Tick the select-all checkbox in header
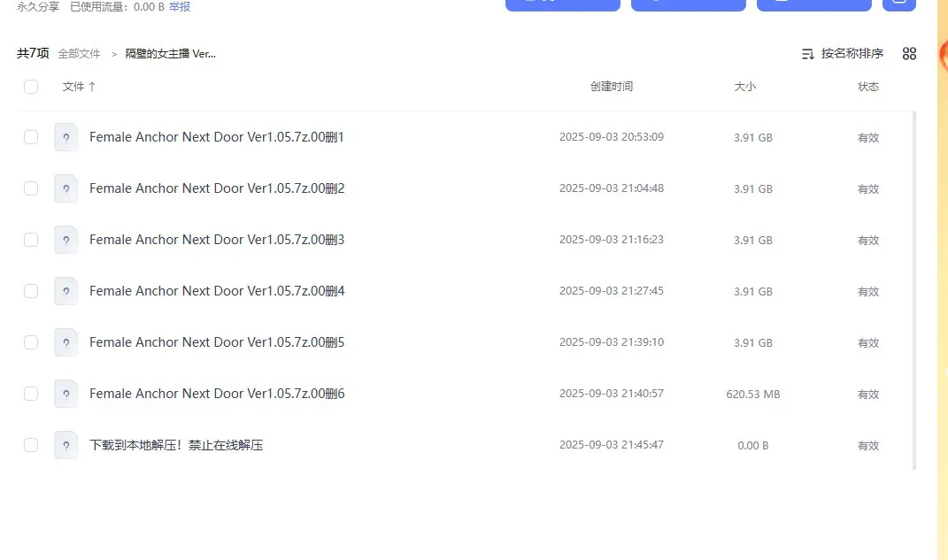The height and width of the screenshot is (560, 948). (x=31, y=87)
